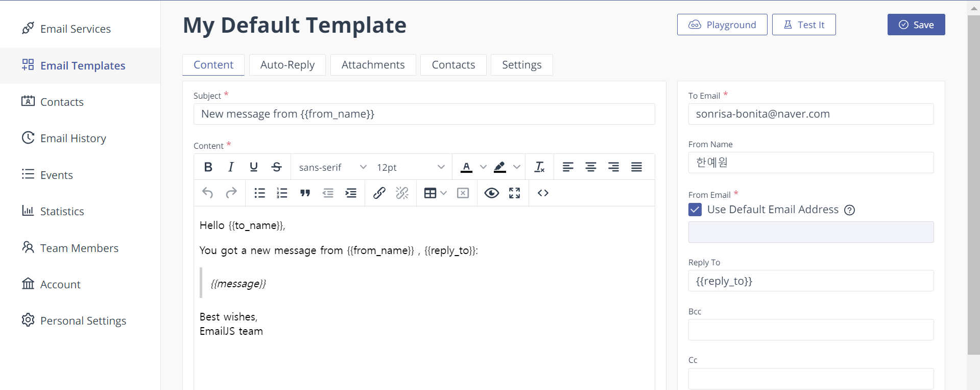
Task: Undo the last edit
Action: click(x=208, y=193)
